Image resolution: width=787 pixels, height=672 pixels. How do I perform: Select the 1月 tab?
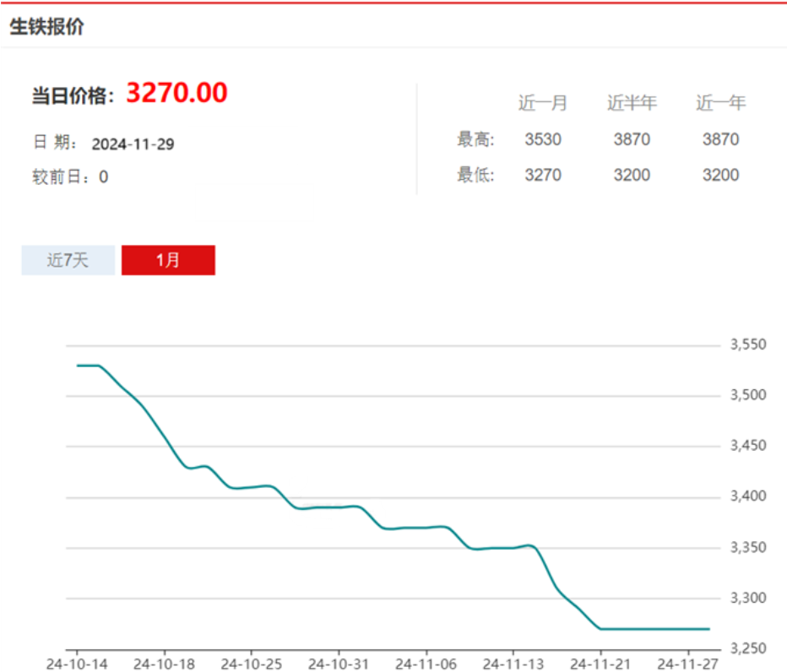(168, 260)
